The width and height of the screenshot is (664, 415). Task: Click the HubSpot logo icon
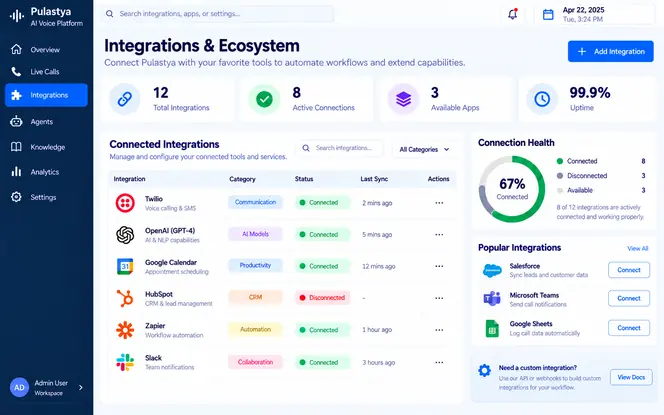click(125, 298)
